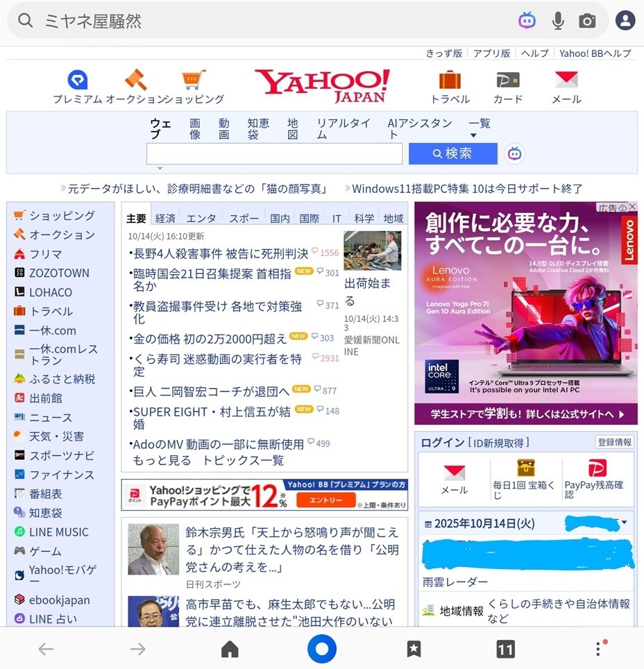The height and width of the screenshot is (669, 644).
Task: Select the リアルタイム search tab
Action: click(343, 129)
